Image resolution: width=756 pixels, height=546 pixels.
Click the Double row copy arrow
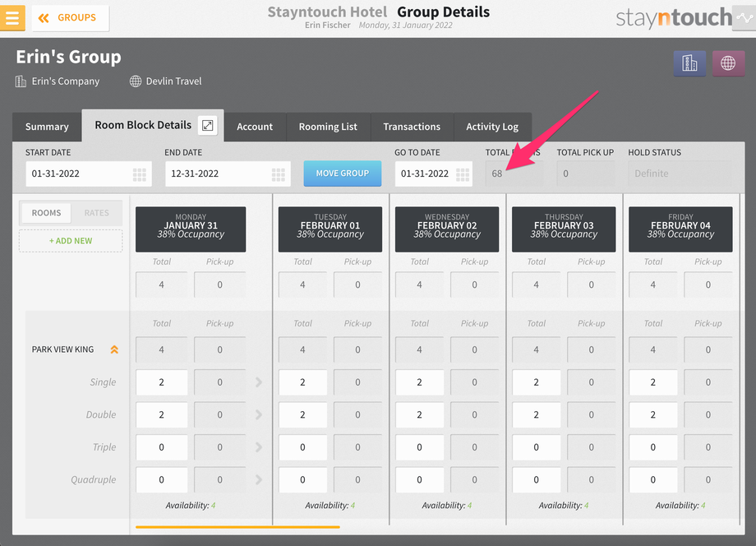[x=259, y=414]
